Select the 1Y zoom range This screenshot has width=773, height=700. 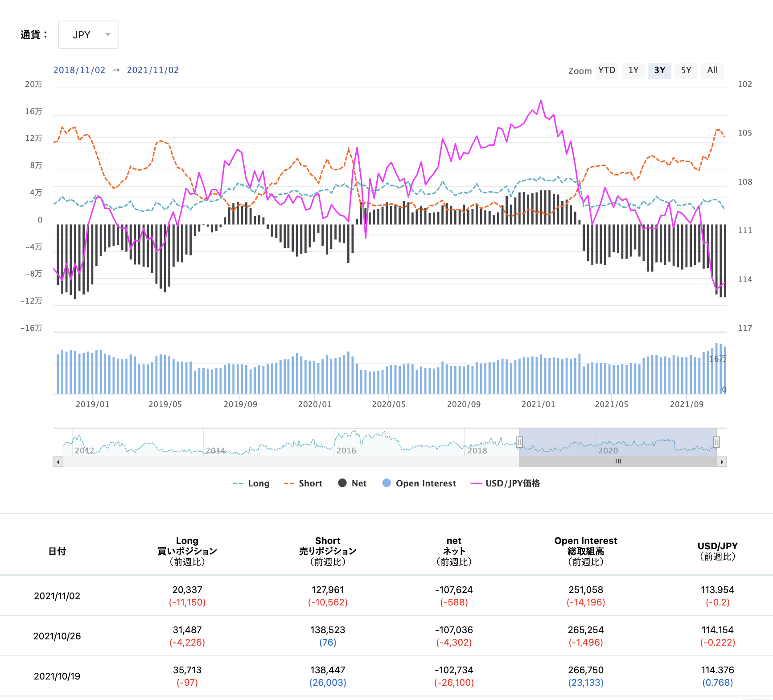(x=633, y=70)
